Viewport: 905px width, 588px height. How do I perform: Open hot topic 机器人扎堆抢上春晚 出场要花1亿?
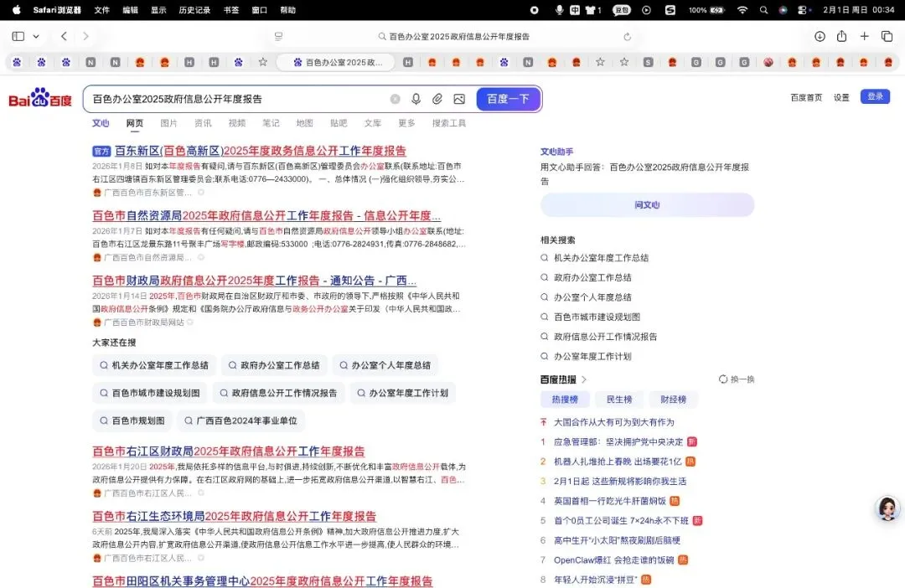[618, 462]
